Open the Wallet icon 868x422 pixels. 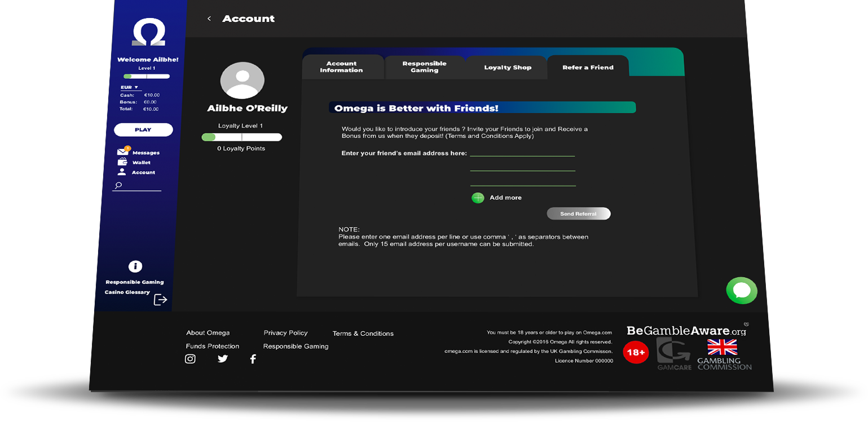[x=122, y=162]
